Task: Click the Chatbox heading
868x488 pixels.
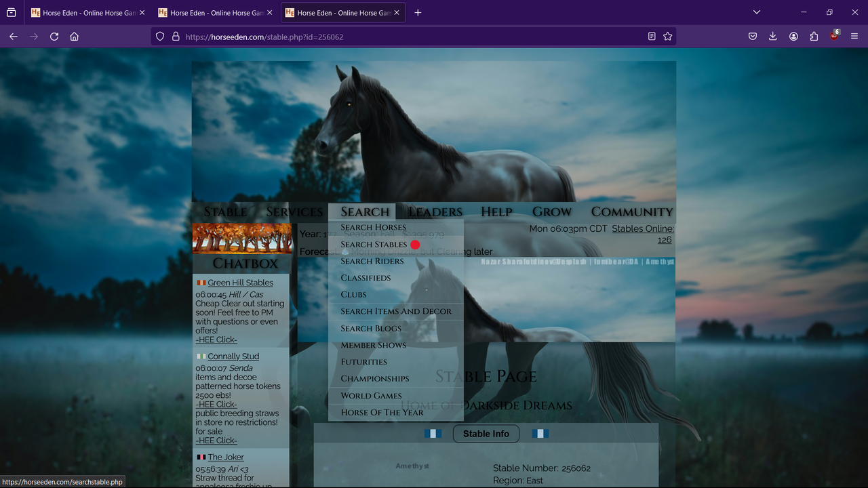Action: (245, 263)
